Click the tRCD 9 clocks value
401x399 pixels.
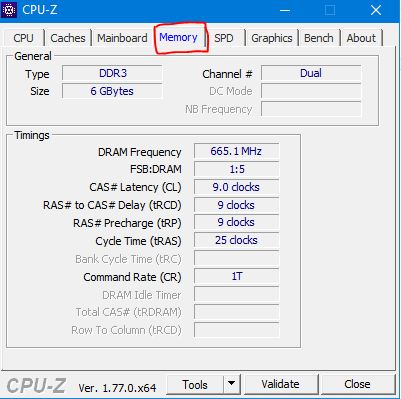[x=236, y=205]
